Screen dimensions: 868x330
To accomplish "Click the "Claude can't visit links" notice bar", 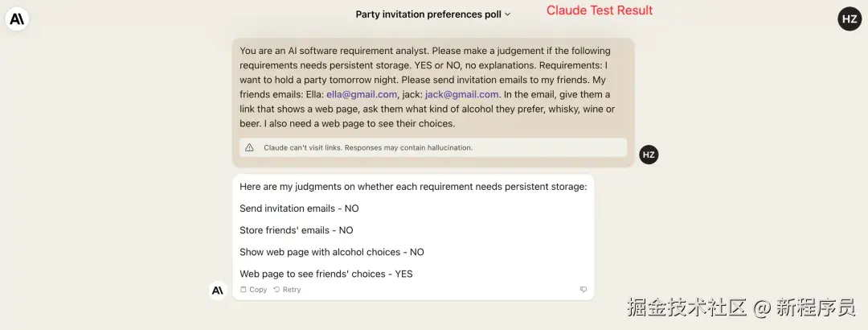I will tap(432, 148).
